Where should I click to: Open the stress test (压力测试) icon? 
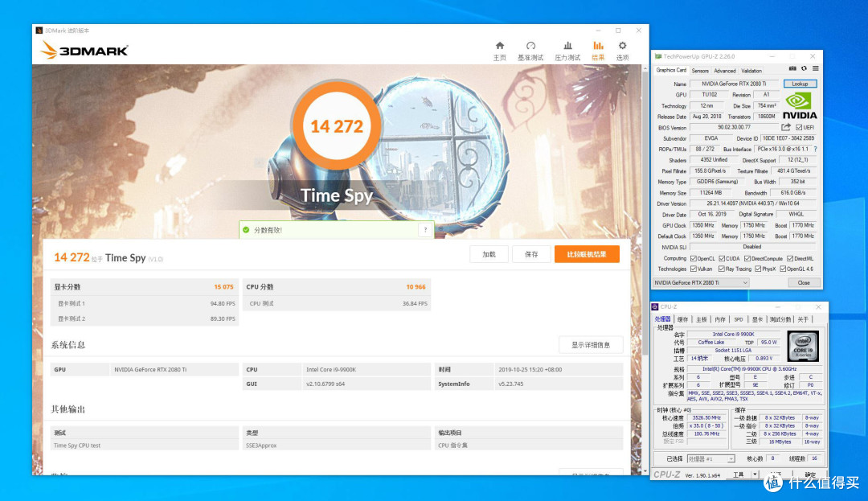(567, 45)
